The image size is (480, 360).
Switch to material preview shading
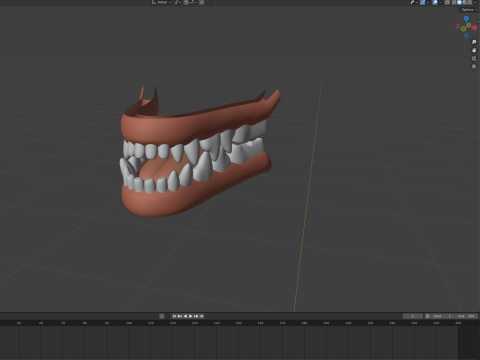[x=465, y=2]
